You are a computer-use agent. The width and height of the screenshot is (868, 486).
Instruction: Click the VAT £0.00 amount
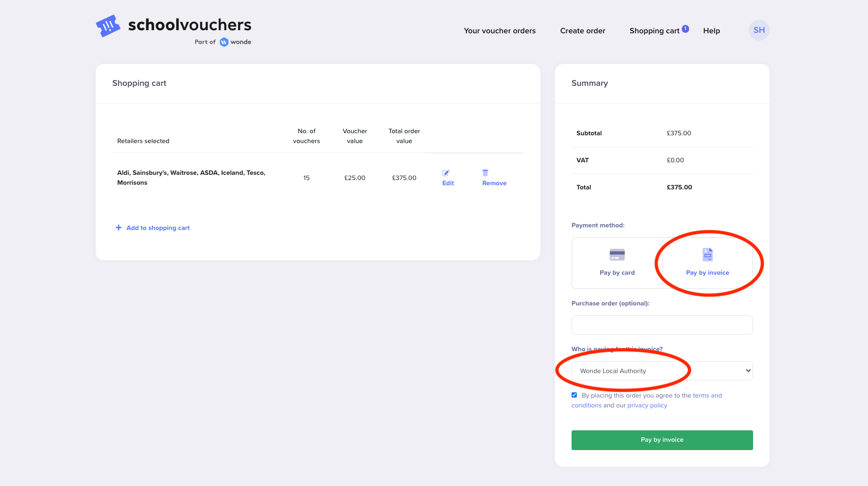(x=675, y=160)
